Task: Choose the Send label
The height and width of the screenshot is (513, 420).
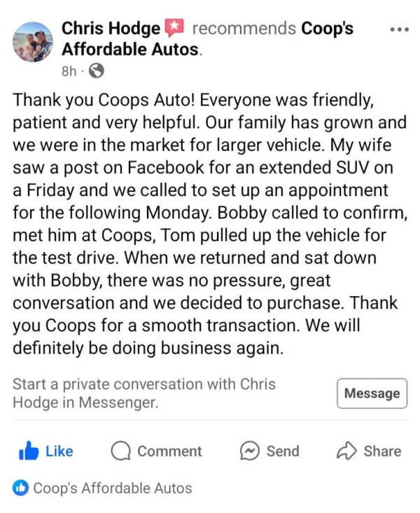Action: [x=283, y=451]
